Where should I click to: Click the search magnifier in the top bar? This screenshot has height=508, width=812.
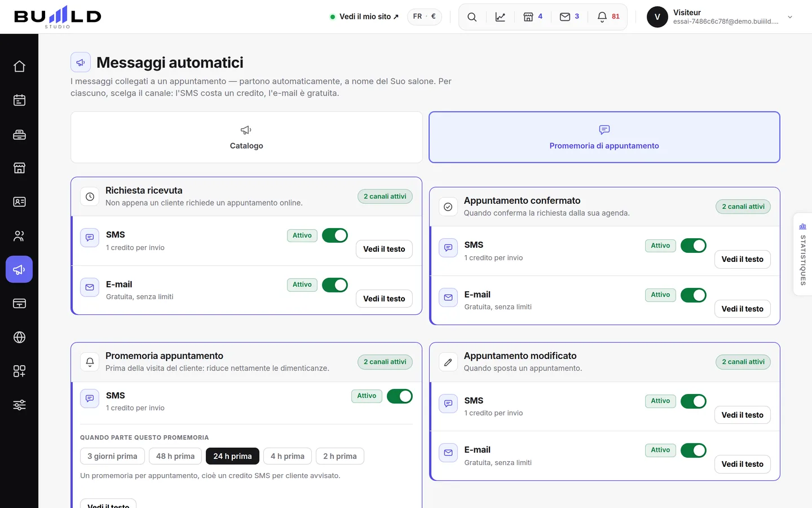point(472,17)
